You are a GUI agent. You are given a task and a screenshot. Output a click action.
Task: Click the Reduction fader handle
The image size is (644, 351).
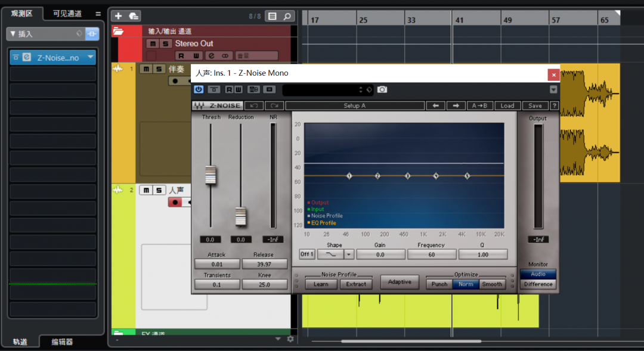(241, 216)
